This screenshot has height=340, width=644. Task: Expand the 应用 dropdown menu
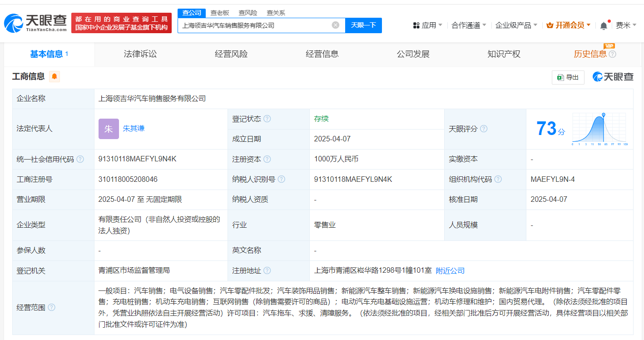[x=427, y=25]
